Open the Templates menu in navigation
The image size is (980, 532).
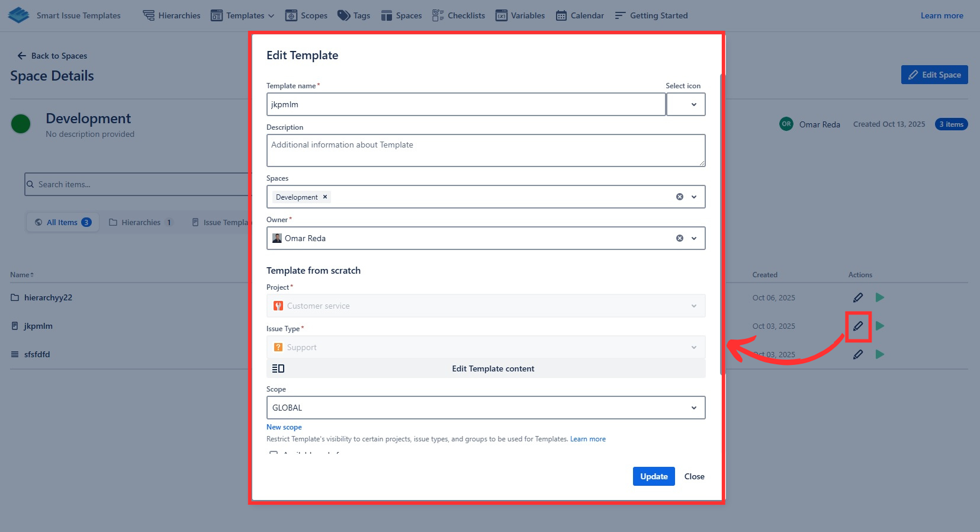coord(243,15)
